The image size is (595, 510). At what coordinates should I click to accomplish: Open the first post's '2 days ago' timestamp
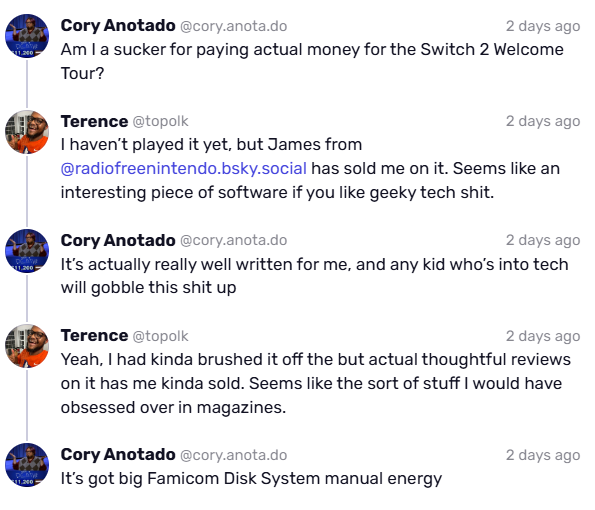point(543,26)
